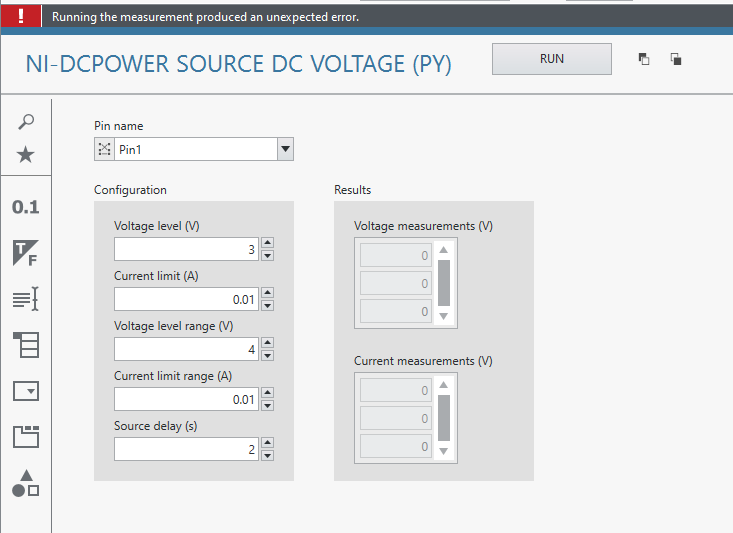
Task: Click second Voltage measurements array cell
Action: (x=395, y=283)
